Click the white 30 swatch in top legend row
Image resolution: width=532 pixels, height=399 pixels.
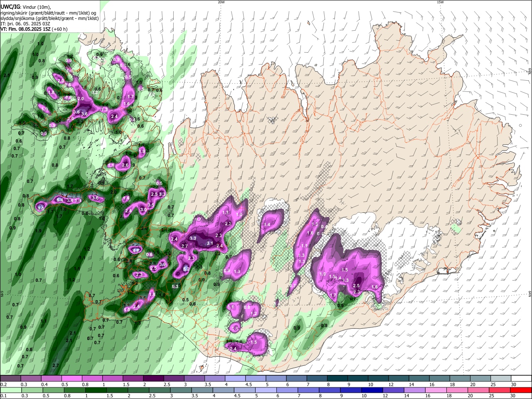(522, 378)
